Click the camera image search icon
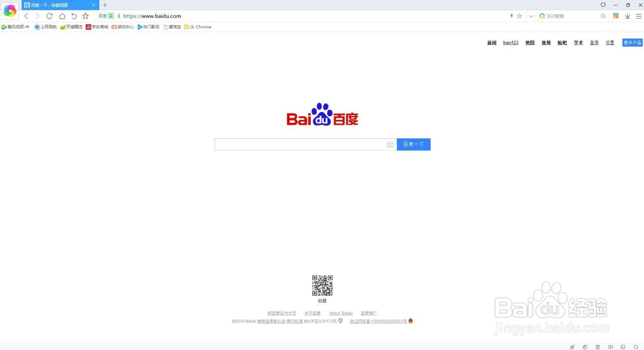 [390, 144]
